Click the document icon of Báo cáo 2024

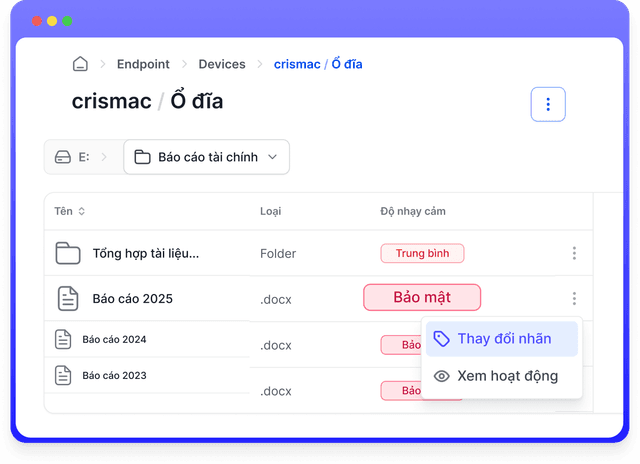pos(64,340)
